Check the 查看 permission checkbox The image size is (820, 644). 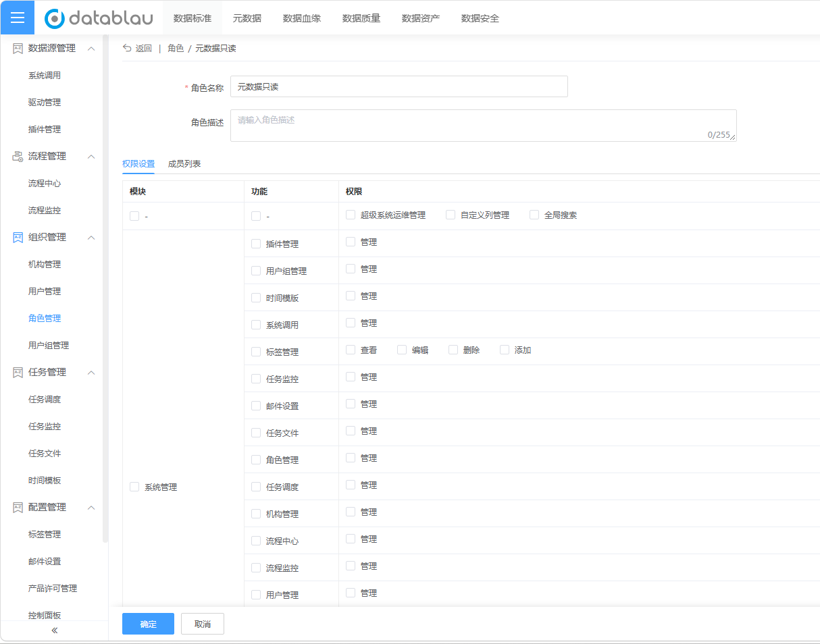(x=351, y=350)
